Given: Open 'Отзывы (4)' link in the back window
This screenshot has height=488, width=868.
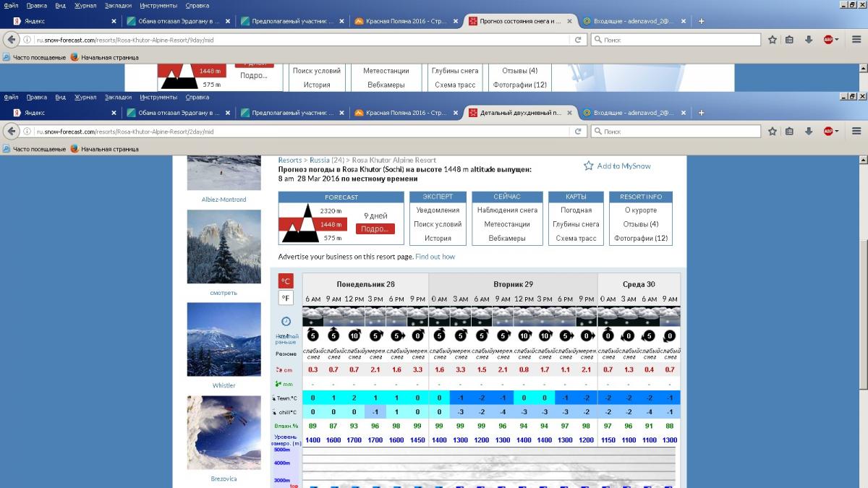Looking at the screenshot, I should [x=520, y=71].
